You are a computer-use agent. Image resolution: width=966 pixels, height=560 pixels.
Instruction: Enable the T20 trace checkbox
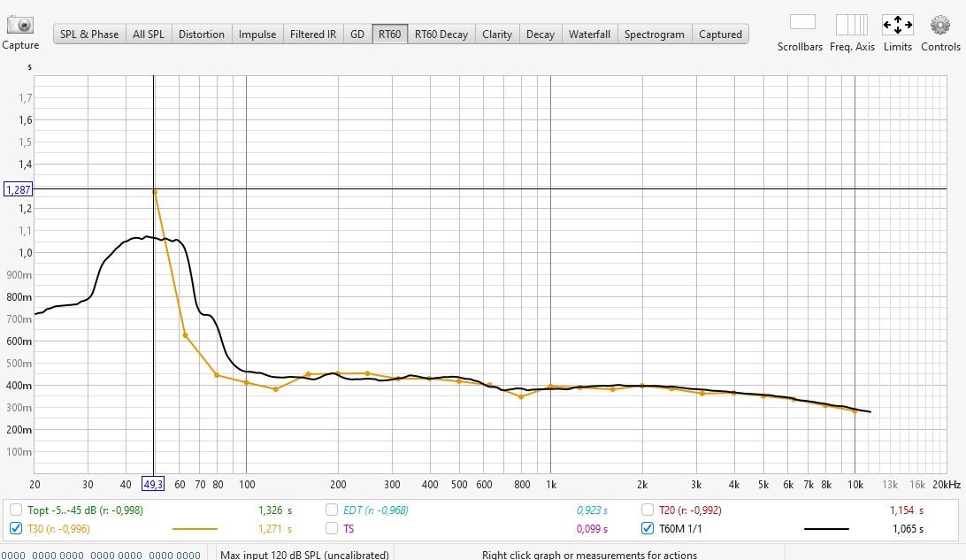[x=648, y=510]
